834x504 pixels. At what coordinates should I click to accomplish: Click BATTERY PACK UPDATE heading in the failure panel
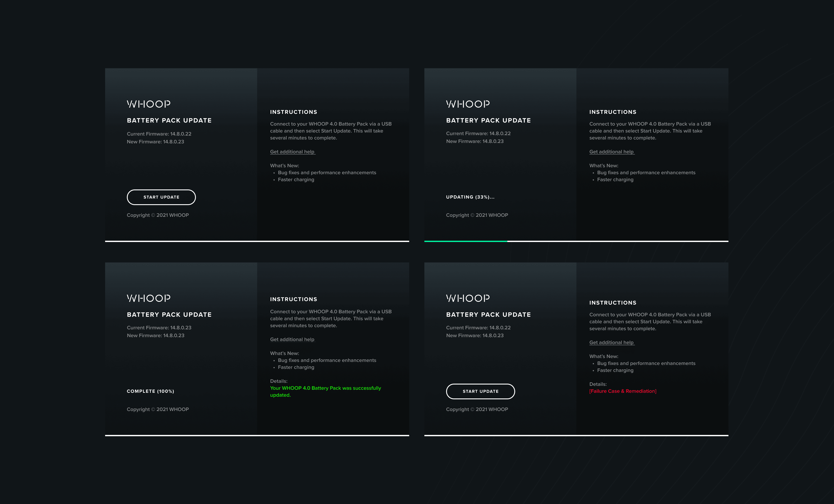pos(488,314)
